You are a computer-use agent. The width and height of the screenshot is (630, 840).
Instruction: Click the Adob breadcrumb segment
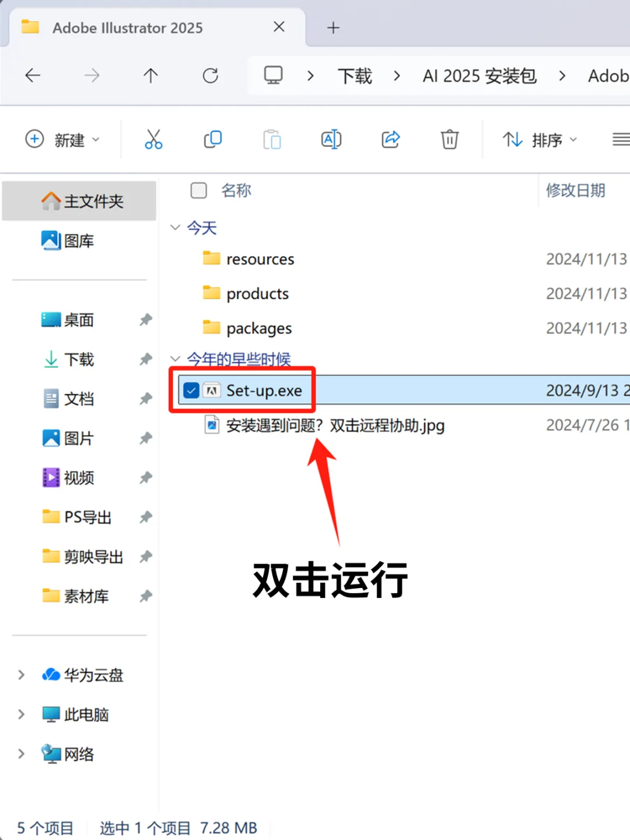click(608, 76)
